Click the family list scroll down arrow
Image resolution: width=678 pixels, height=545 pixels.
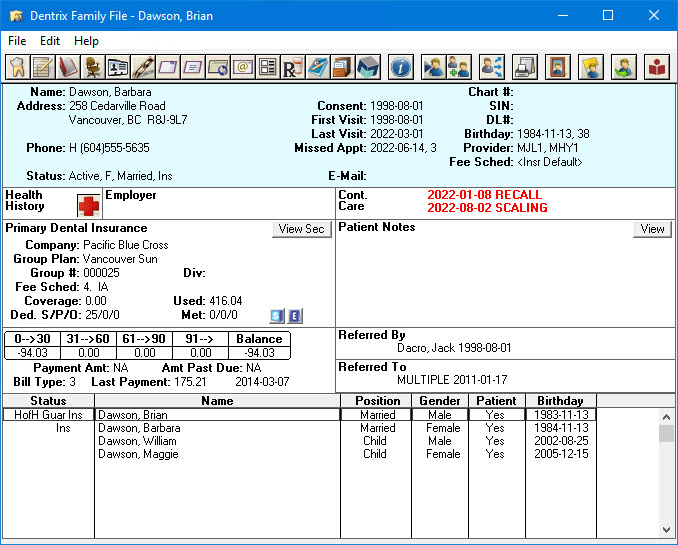coord(667,530)
